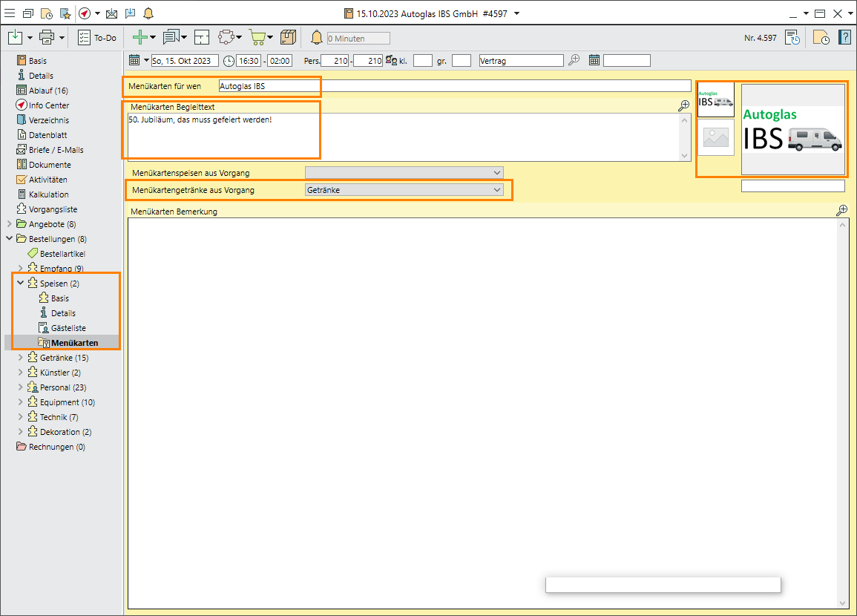Click the Menükarten für wen field
This screenshot has height=616, width=857.
[x=454, y=86]
